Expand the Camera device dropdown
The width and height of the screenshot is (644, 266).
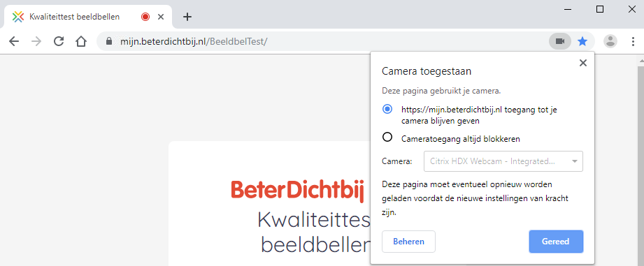(503, 161)
